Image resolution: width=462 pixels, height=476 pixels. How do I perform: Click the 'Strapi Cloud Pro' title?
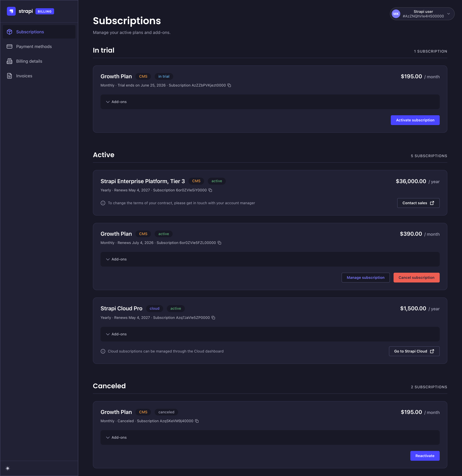[x=121, y=308]
